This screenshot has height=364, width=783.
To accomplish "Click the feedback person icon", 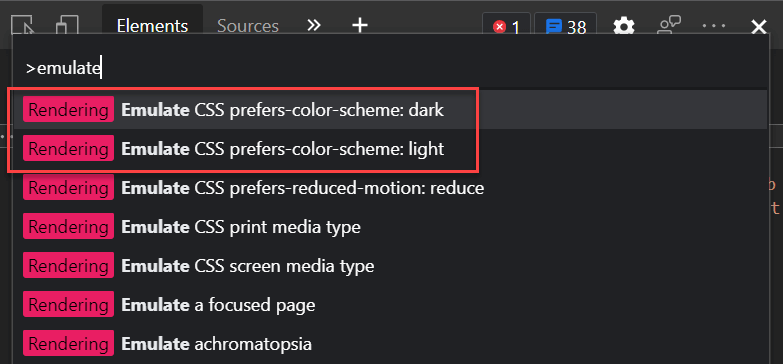I will pos(669,25).
